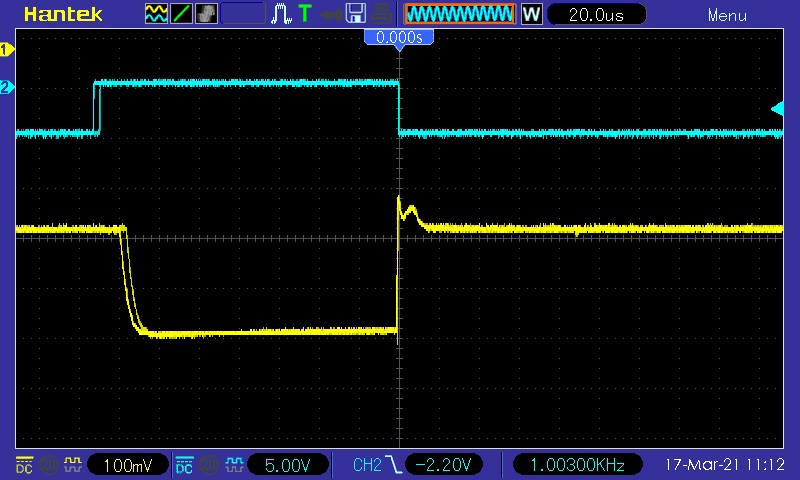Open the Menu in the top right

pyautogui.click(x=726, y=15)
